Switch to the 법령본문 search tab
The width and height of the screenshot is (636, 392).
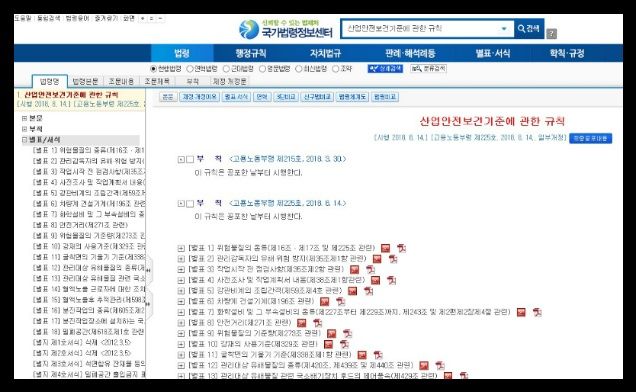(x=85, y=82)
